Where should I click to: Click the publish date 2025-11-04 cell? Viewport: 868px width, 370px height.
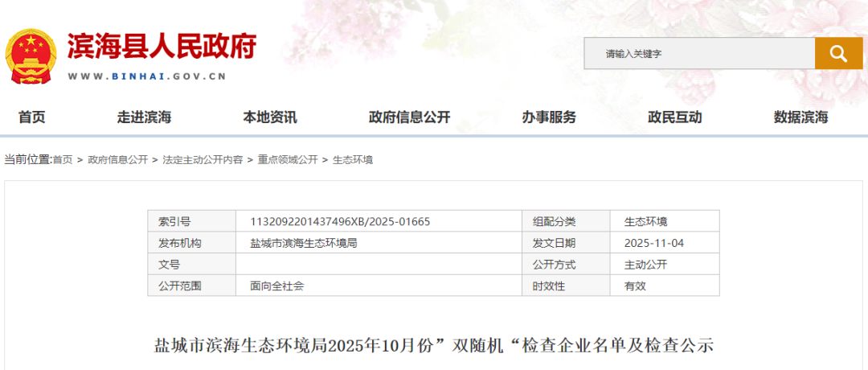[654, 243]
